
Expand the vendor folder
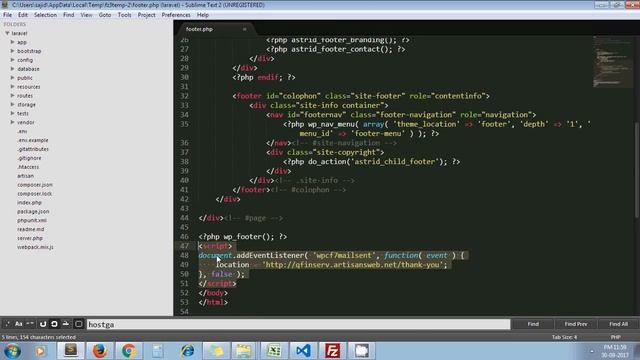click(x=13, y=122)
